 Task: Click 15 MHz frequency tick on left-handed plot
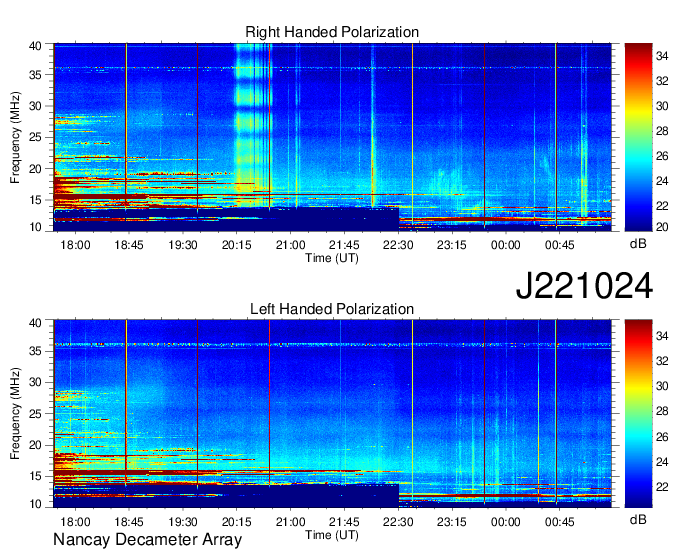click(x=35, y=477)
